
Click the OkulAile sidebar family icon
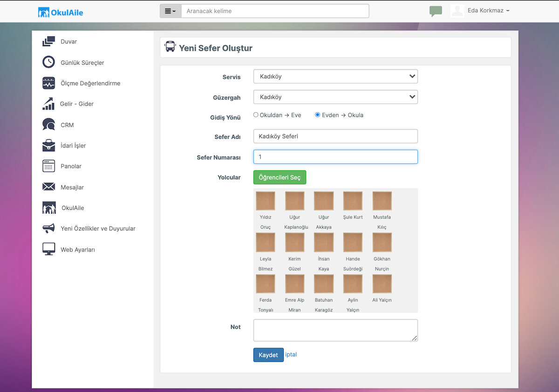49,208
